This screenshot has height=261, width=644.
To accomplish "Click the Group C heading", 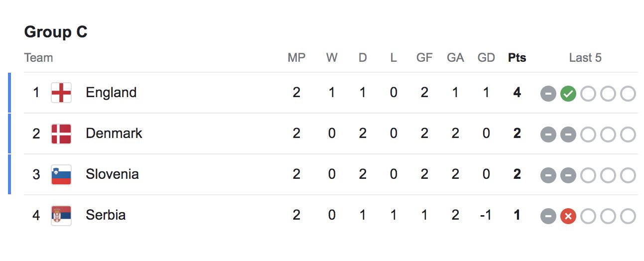I will 56,32.
